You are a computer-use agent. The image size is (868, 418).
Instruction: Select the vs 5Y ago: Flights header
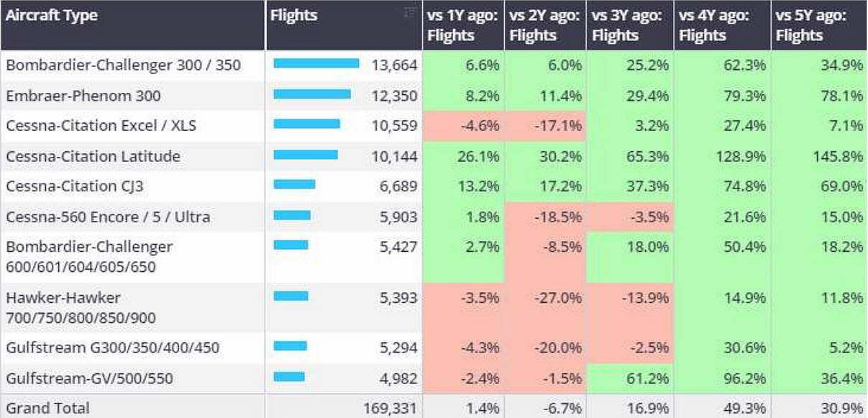[818, 25]
